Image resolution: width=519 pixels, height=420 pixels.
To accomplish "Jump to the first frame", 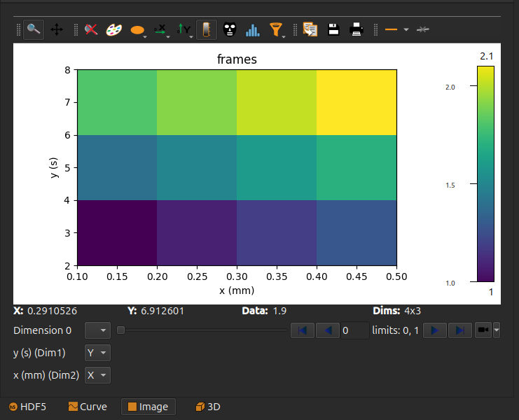I will tap(302, 330).
